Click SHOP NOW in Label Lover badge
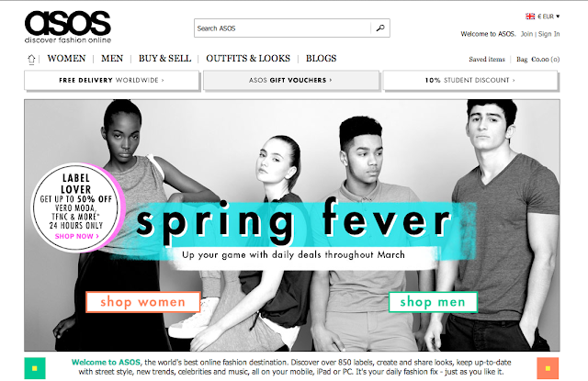The height and width of the screenshot is (381, 588). 77,236
